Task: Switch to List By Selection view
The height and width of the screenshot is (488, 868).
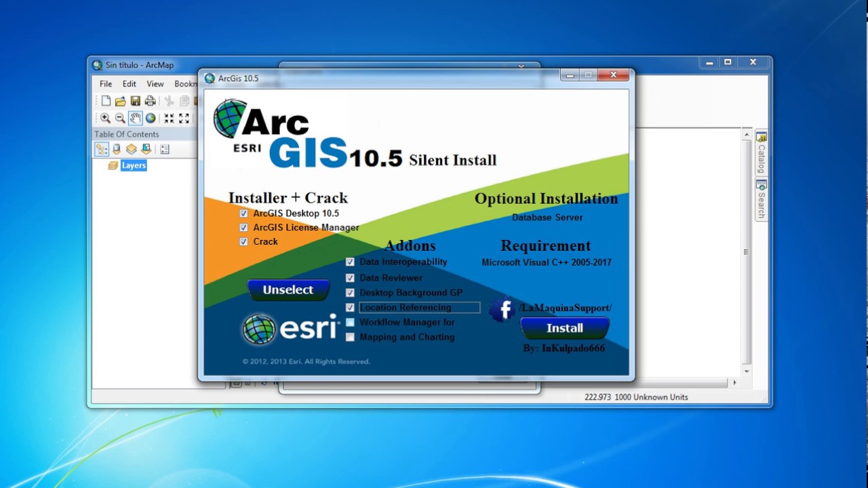Action: (x=146, y=149)
